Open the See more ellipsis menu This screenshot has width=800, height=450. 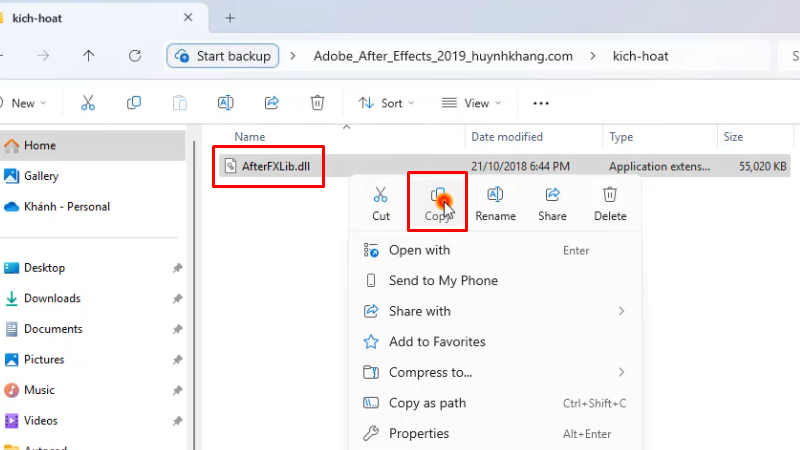[541, 104]
